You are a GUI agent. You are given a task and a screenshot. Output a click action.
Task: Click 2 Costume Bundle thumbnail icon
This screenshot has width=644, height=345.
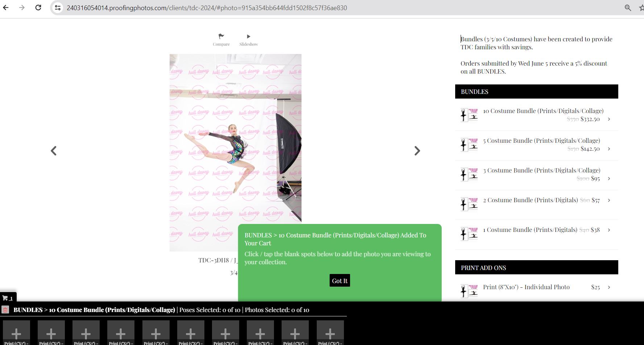[x=469, y=204]
